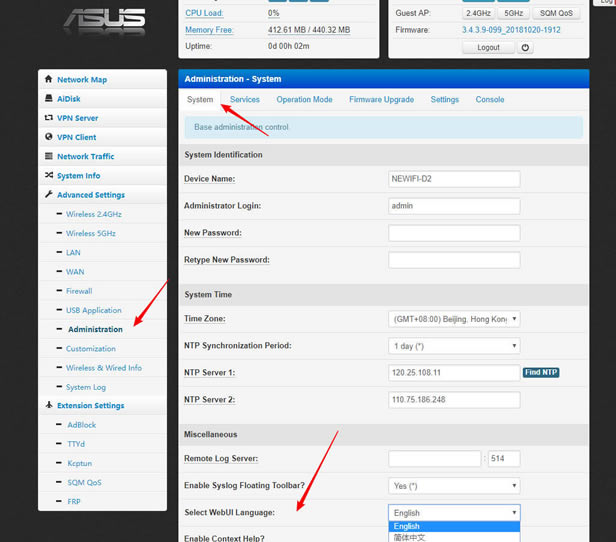The height and width of the screenshot is (542, 616).
Task: Click the System Info icon
Action: [x=48, y=176]
